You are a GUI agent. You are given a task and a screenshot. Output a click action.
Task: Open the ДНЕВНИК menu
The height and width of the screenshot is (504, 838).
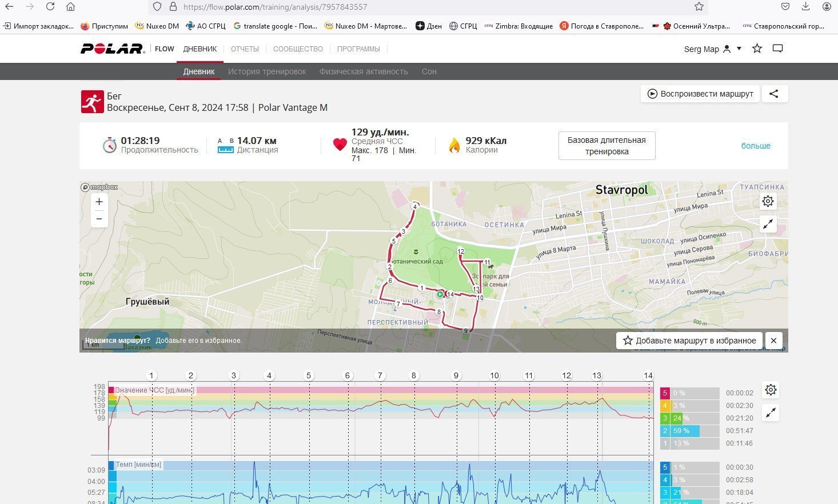click(200, 49)
